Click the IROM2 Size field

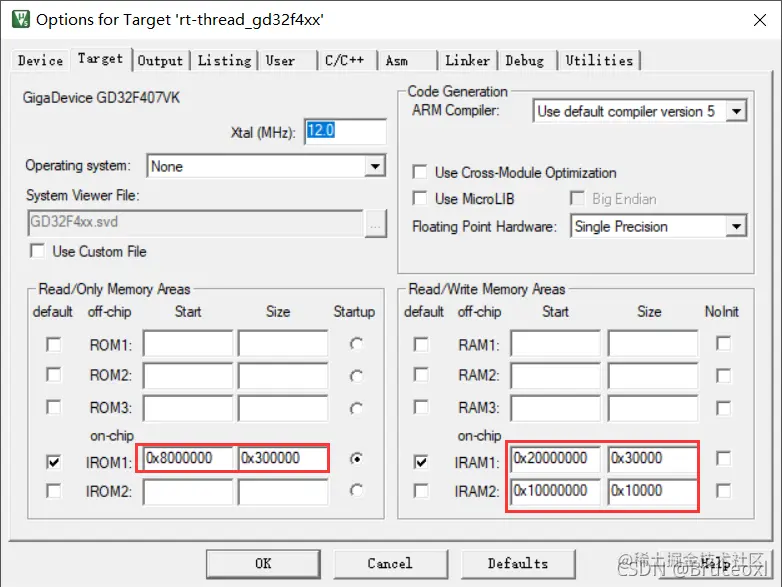point(283,492)
